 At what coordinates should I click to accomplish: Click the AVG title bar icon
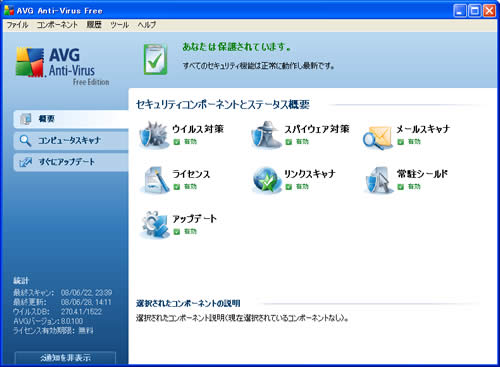coord(9,11)
